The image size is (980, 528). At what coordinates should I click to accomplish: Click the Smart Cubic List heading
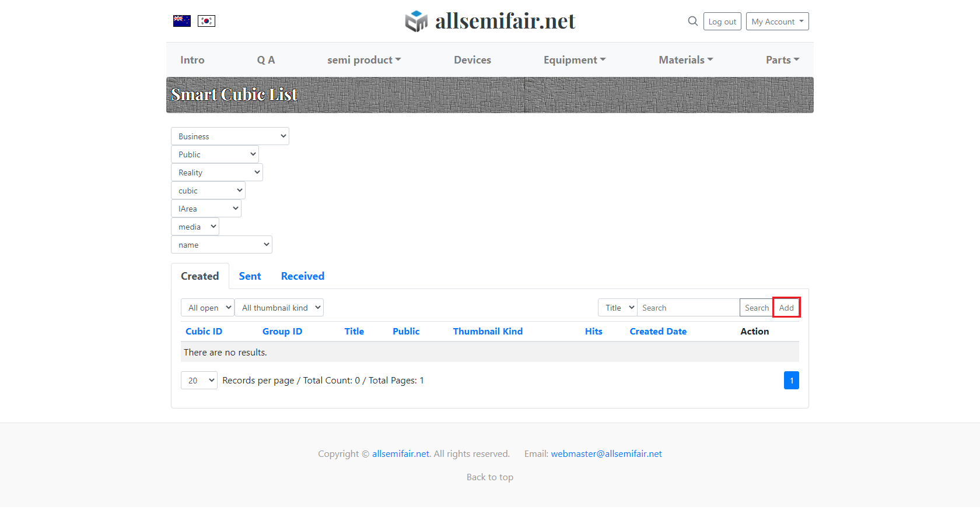(x=234, y=94)
